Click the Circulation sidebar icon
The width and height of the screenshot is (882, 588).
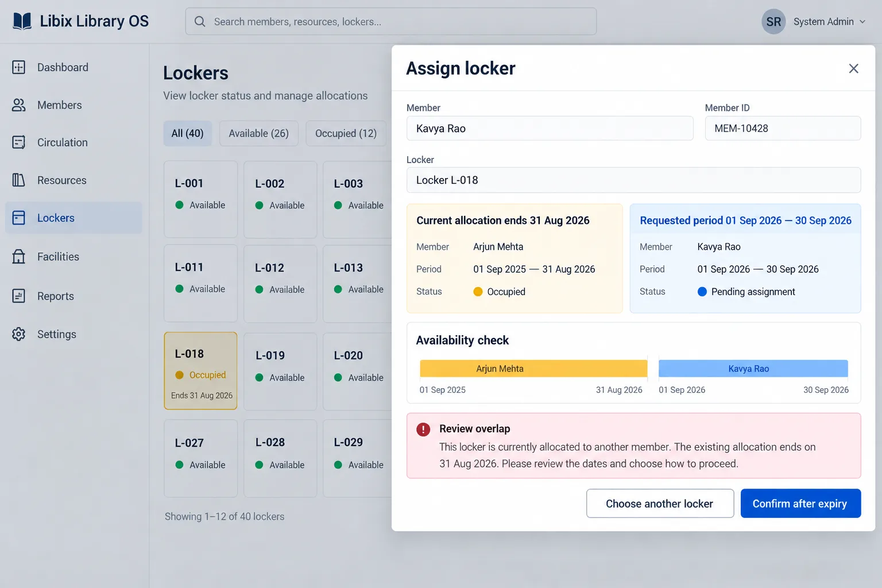(19, 142)
